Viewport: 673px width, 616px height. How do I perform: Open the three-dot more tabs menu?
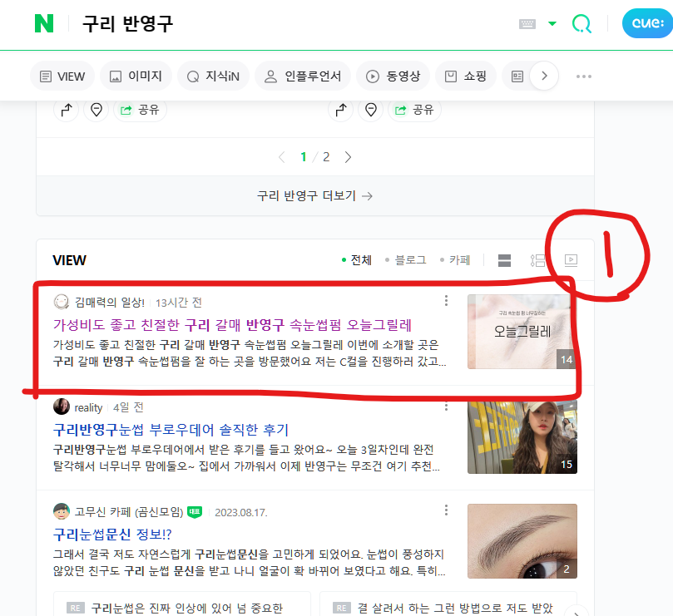[584, 76]
